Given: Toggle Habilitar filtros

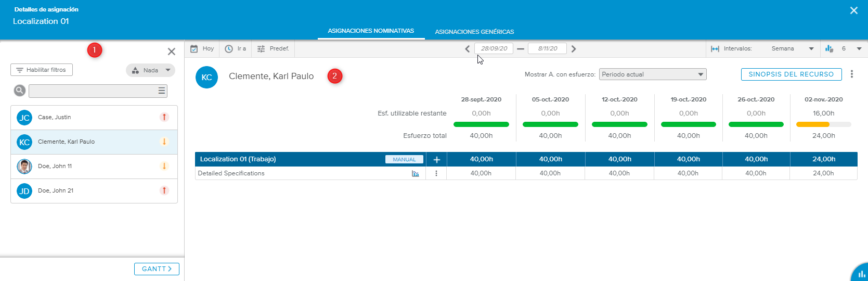Looking at the screenshot, I should pyautogui.click(x=42, y=70).
